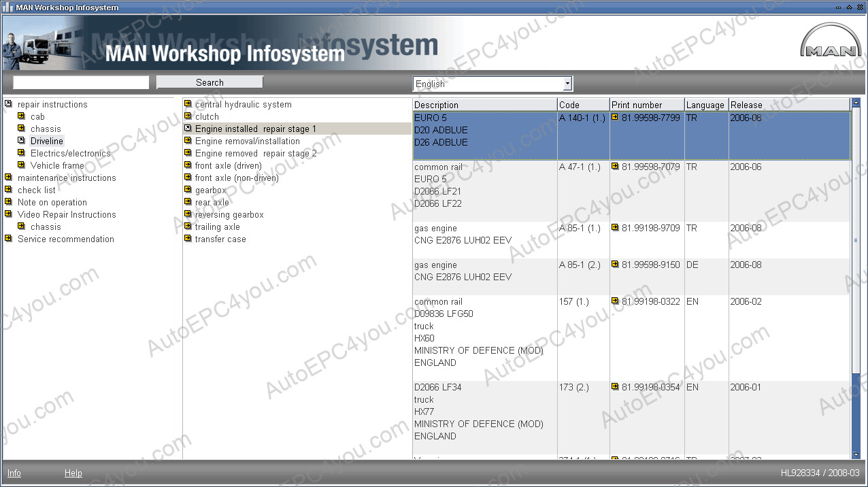Click the arrow icon beside print number 81.99598-7799

click(615, 118)
